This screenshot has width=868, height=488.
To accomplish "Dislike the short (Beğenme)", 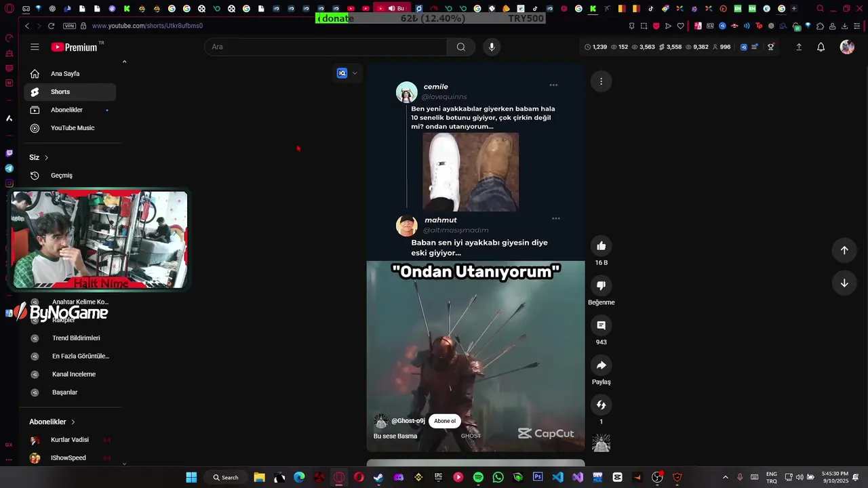I will 601,285.
